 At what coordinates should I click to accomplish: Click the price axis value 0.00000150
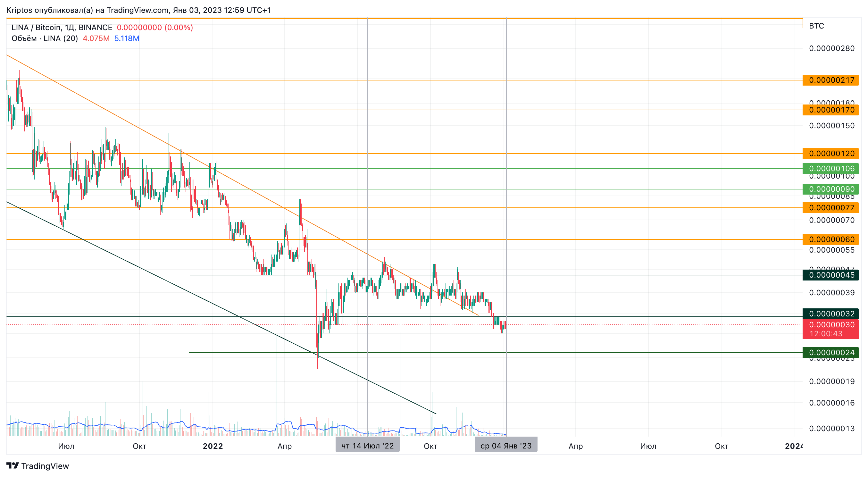pos(831,126)
